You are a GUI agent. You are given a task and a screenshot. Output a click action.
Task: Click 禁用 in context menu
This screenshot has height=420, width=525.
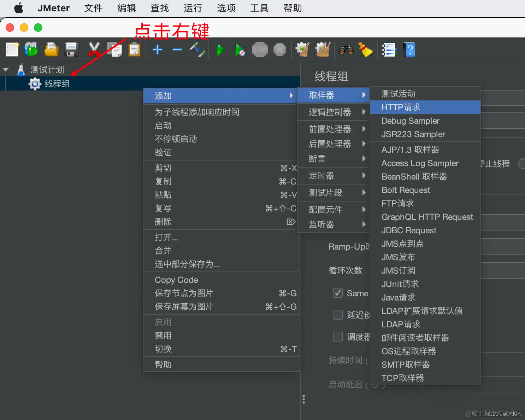(x=221, y=336)
